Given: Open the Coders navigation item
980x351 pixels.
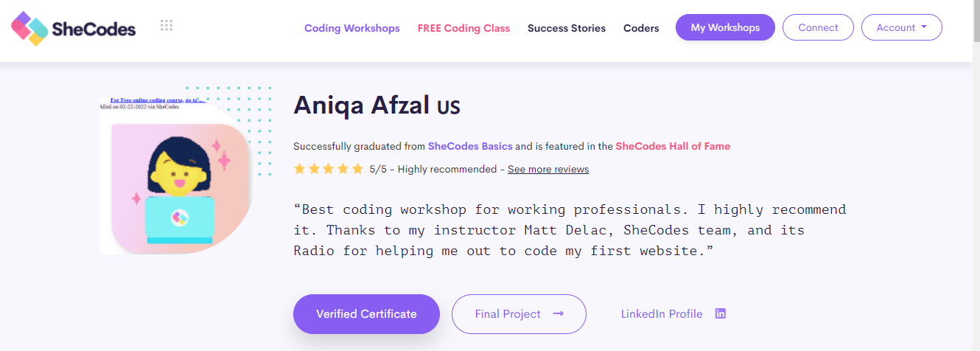Looking at the screenshot, I should click(641, 28).
